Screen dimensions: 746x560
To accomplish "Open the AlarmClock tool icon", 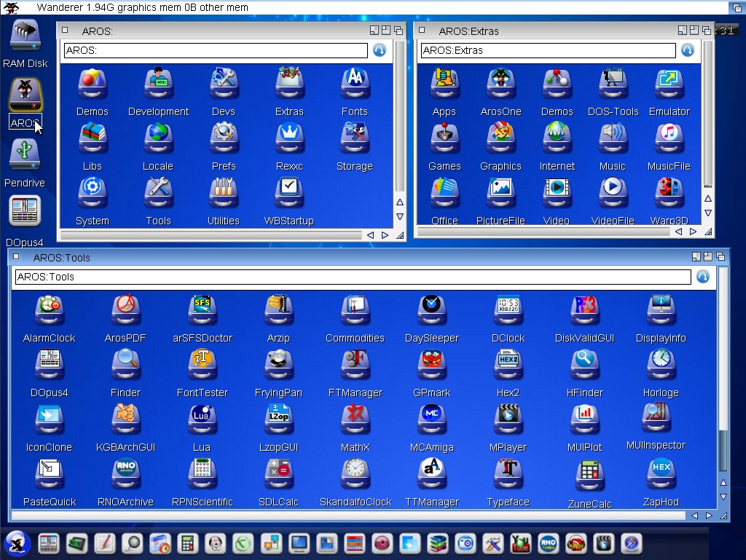I will [49, 312].
